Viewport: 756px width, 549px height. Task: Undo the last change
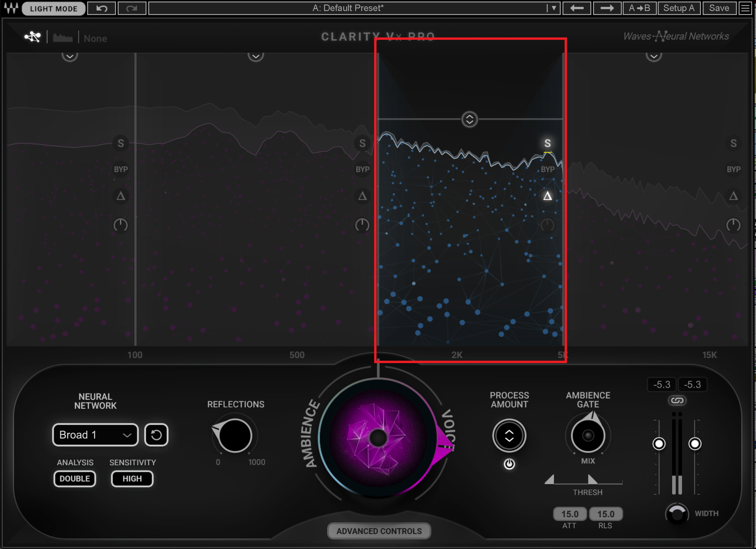(102, 8)
